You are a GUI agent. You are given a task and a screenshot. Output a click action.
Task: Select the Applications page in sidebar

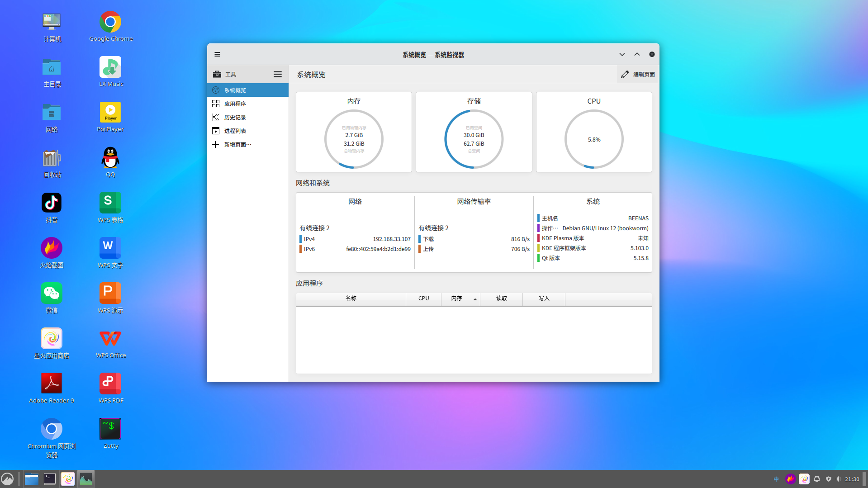pyautogui.click(x=235, y=104)
